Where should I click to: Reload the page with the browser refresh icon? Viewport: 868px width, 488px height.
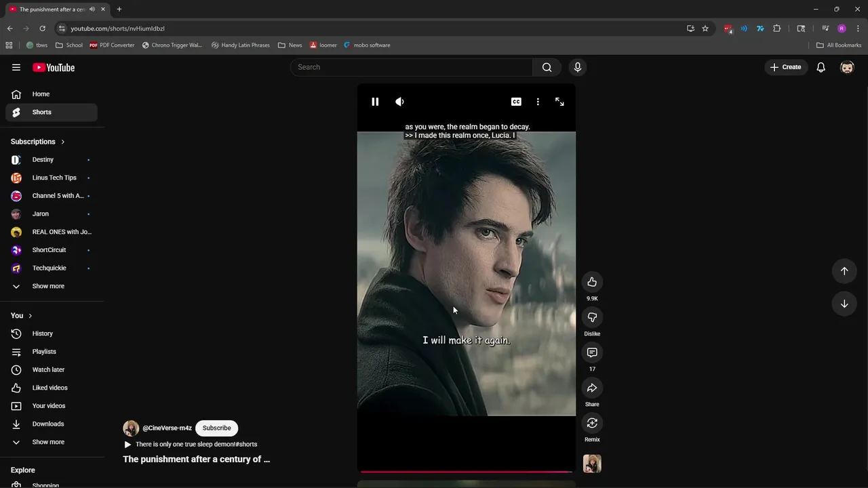(42, 28)
